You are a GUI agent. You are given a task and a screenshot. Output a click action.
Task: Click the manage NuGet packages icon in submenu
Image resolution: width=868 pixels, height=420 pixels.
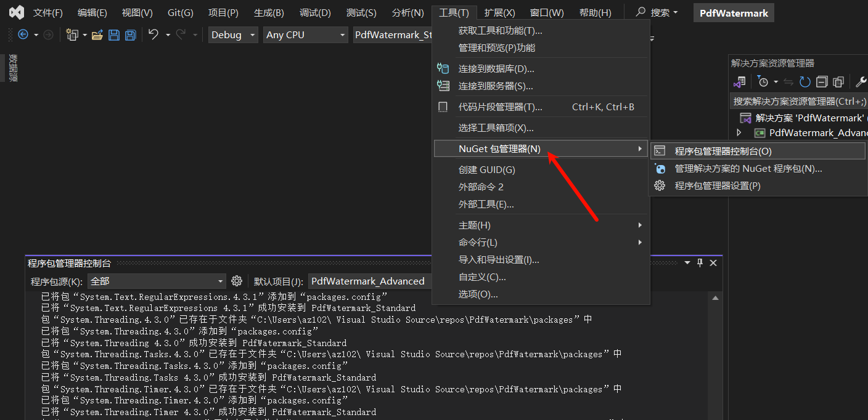660,168
